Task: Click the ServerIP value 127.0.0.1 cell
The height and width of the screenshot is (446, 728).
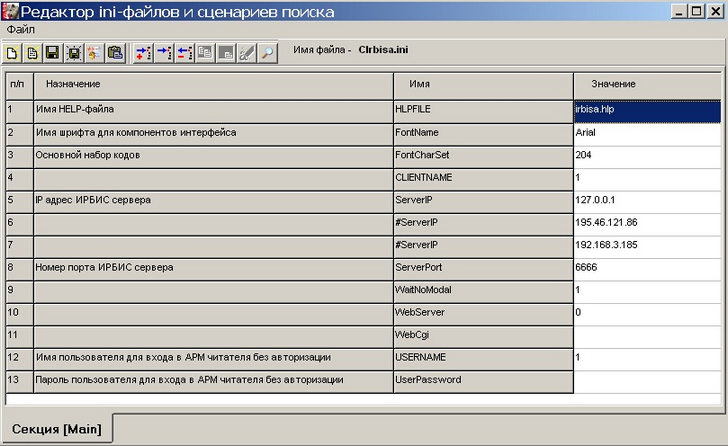Action: pyautogui.click(x=648, y=200)
